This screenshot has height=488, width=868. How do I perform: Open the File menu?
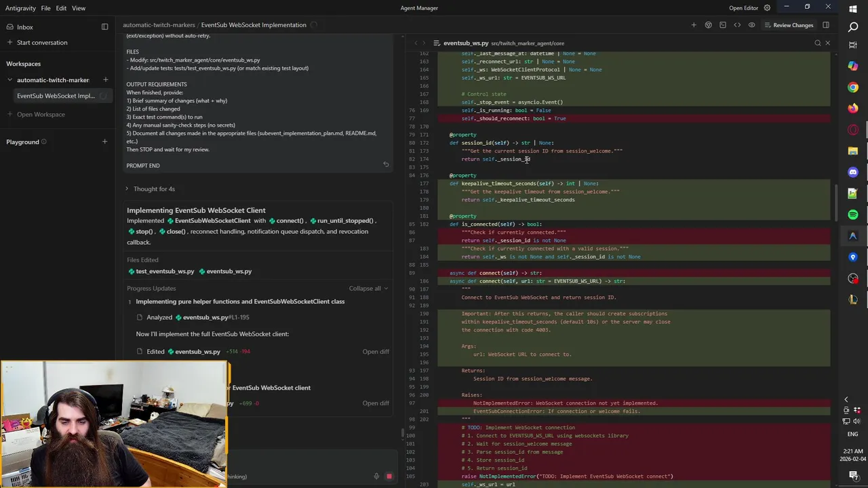coord(45,8)
